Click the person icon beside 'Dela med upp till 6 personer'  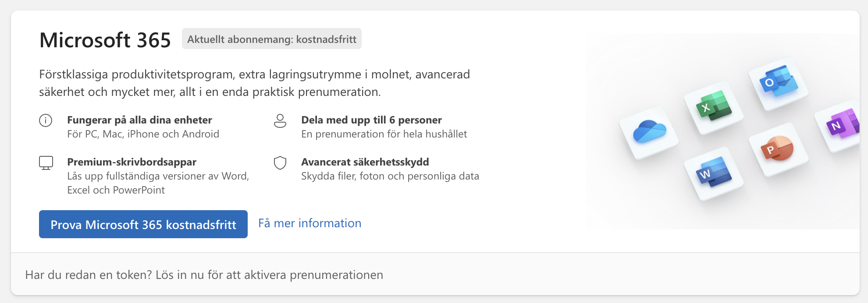(280, 120)
